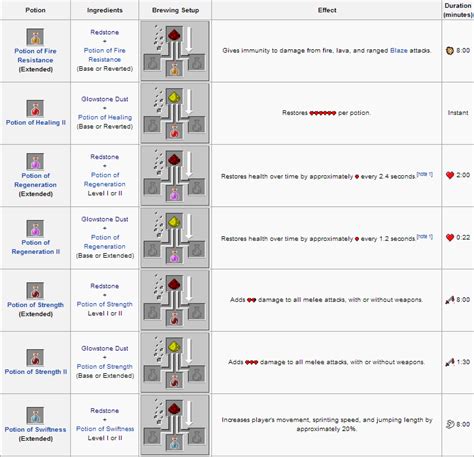Click the Potion of Fire Resistance bottle icon
Screen dimensions: 474x457
click(x=35, y=37)
